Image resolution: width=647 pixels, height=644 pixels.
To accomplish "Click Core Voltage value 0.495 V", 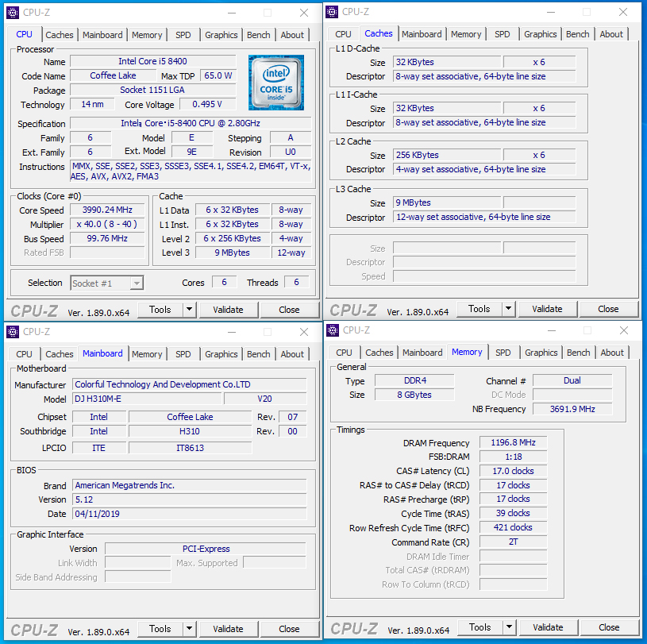I will [207, 104].
